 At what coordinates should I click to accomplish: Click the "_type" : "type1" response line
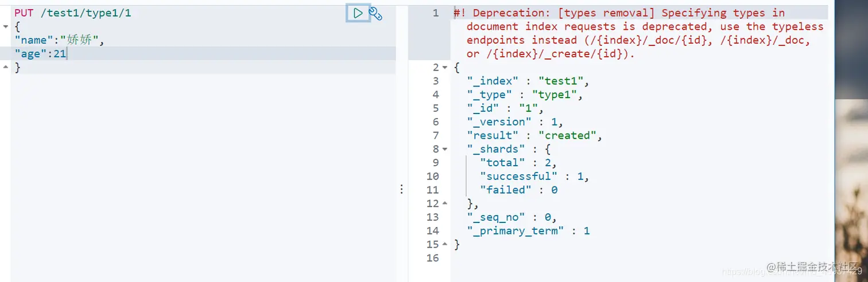[525, 95]
